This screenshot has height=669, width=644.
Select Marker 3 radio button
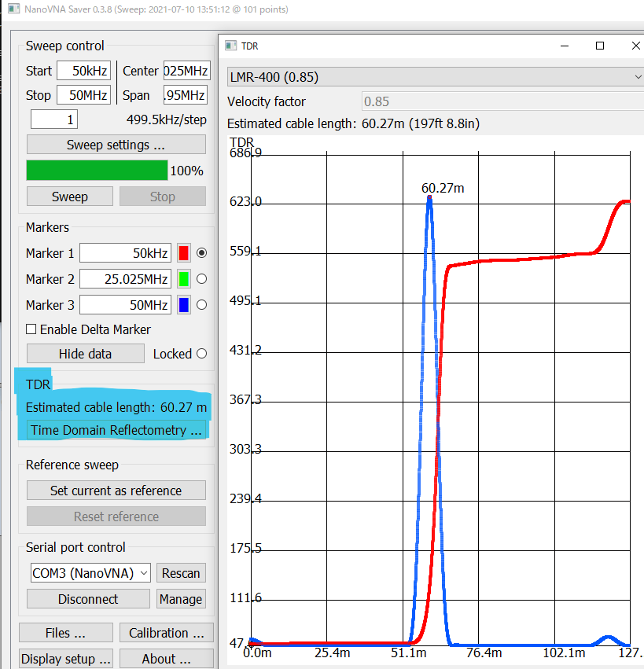click(x=202, y=305)
